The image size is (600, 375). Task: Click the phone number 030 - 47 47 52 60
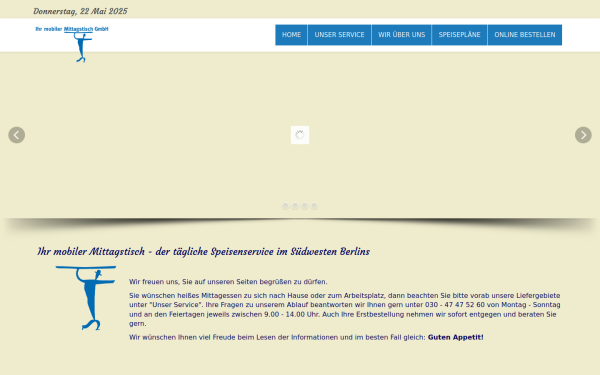click(455, 305)
